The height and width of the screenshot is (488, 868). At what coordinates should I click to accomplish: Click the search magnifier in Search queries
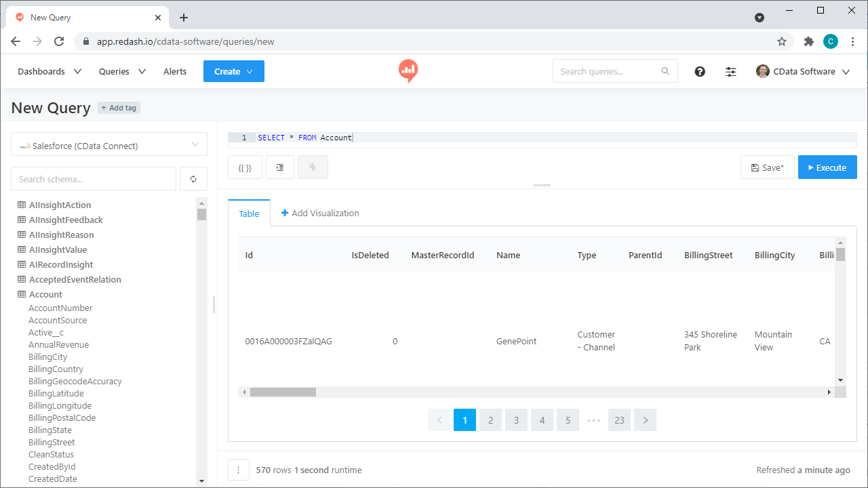point(665,71)
